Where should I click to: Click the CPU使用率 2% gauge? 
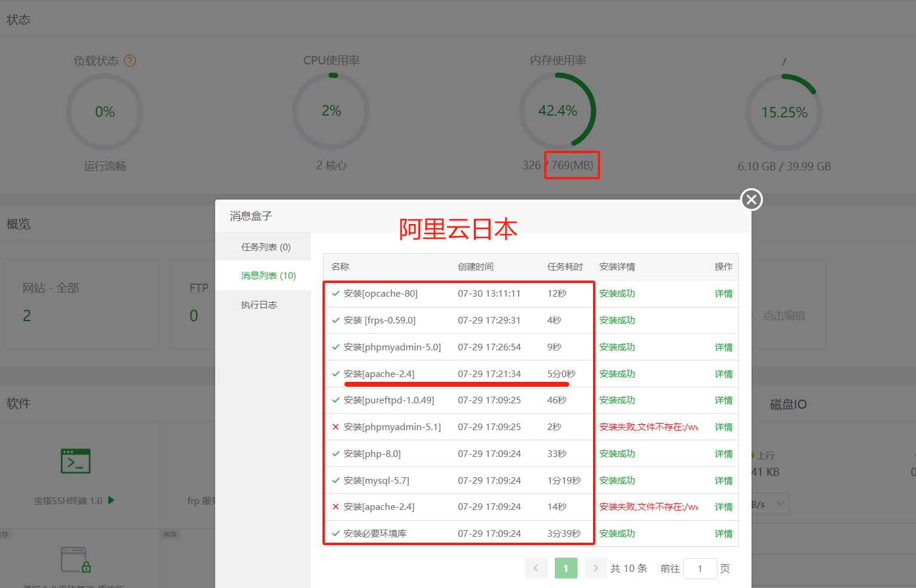coord(331,111)
